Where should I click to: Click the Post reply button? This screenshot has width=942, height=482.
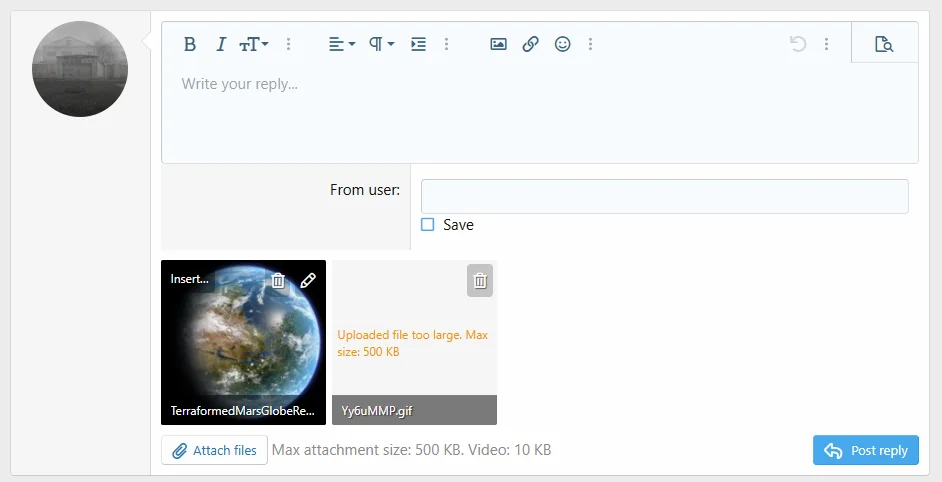click(865, 450)
